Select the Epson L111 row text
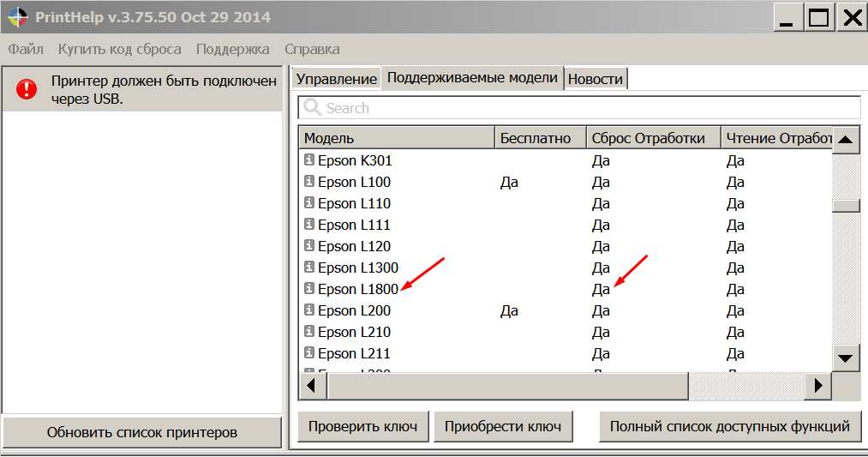The width and height of the screenshot is (868, 457). (354, 225)
